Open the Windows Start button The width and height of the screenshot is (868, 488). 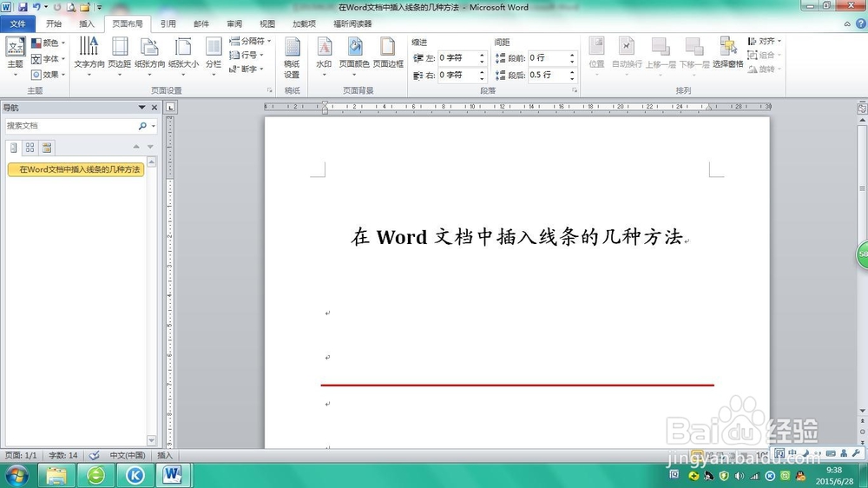click(x=16, y=475)
